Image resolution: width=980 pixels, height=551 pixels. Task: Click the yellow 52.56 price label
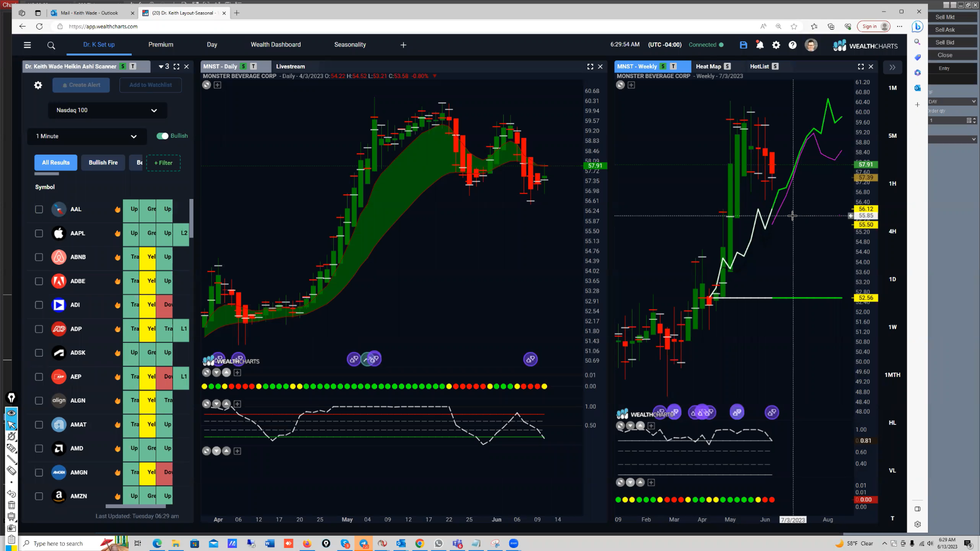(x=866, y=298)
